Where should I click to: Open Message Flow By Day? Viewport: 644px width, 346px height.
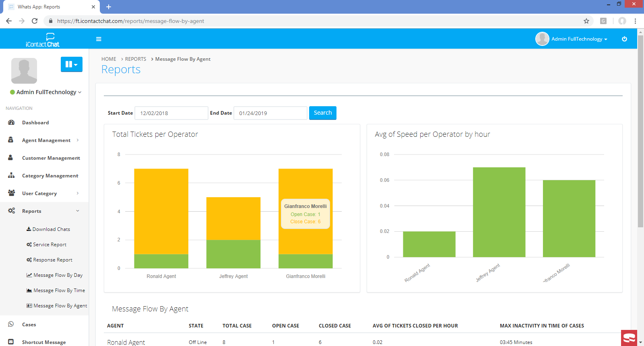(x=58, y=275)
